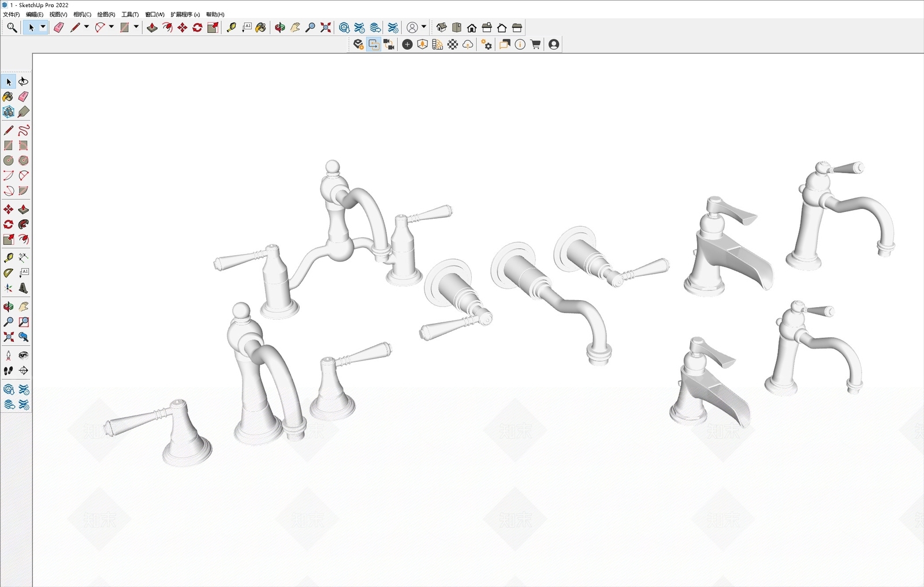This screenshot has width=924, height=587.
Task: Select the Rotated Rectangle tool
Action: tap(24, 145)
